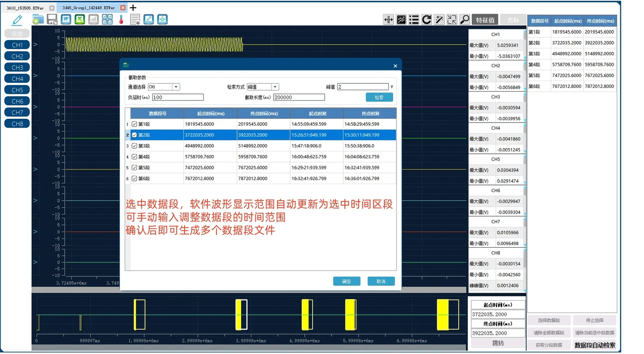The image size is (644, 354).
Task: Click the blue screenshot capture icon
Action: [x=162, y=19]
